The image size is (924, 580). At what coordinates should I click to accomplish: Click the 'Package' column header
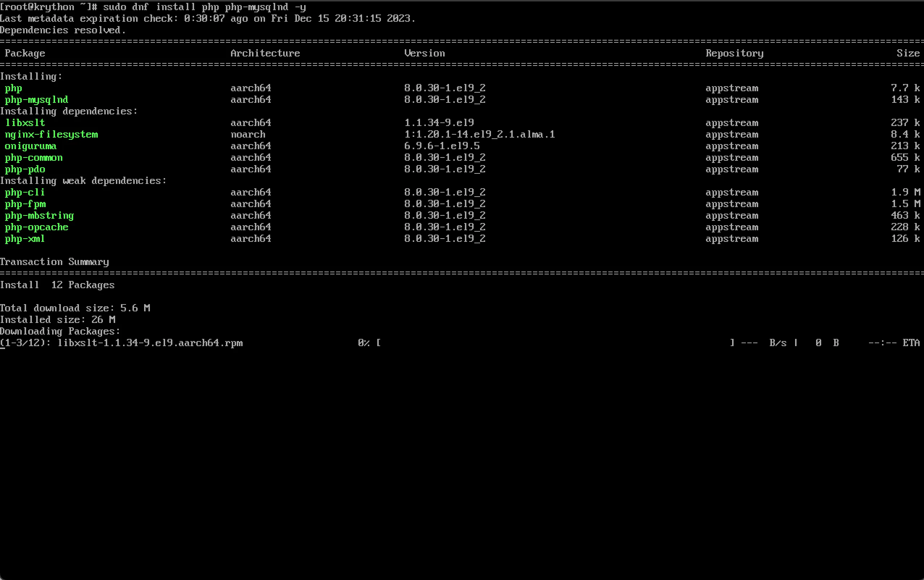25,53
